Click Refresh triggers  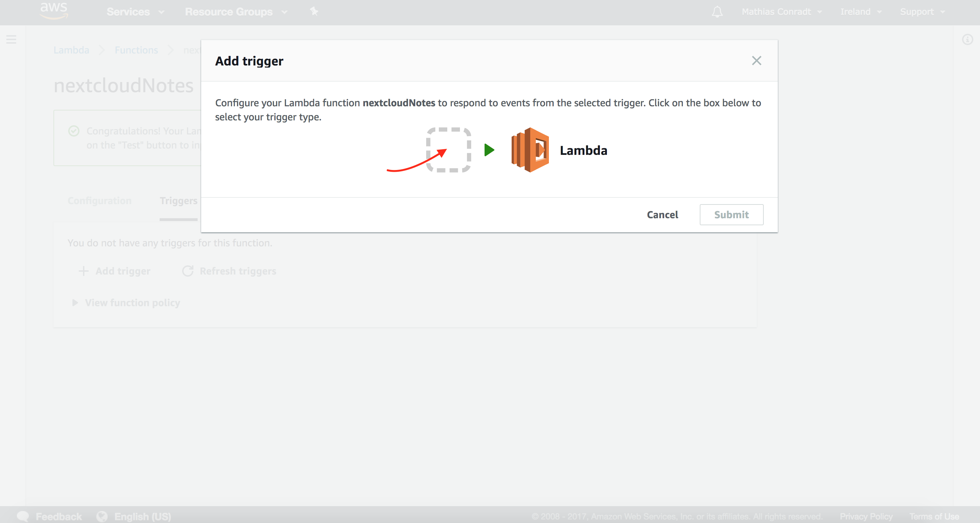[229, 271]
